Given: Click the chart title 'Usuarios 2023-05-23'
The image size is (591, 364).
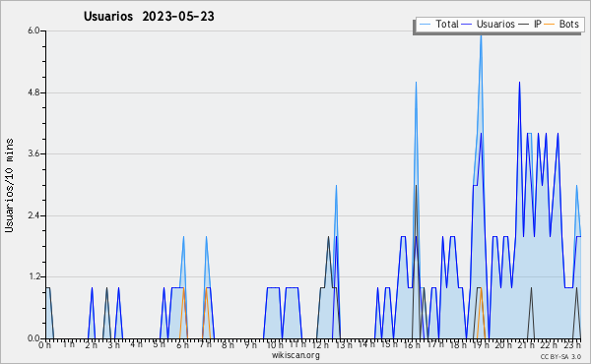Looking at the screenshot, I should pyautogui.click(x=149, y=17).
